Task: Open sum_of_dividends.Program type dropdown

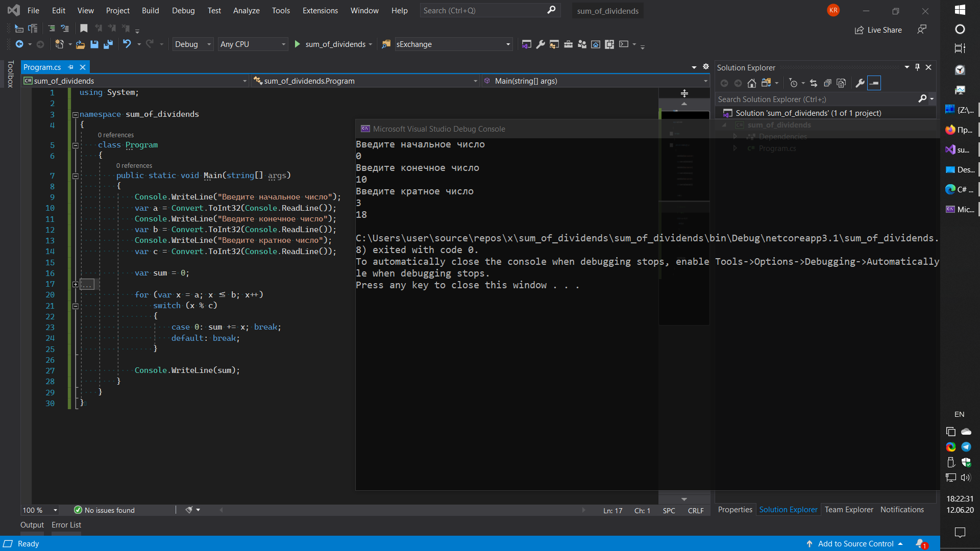Action: [366, 81]
